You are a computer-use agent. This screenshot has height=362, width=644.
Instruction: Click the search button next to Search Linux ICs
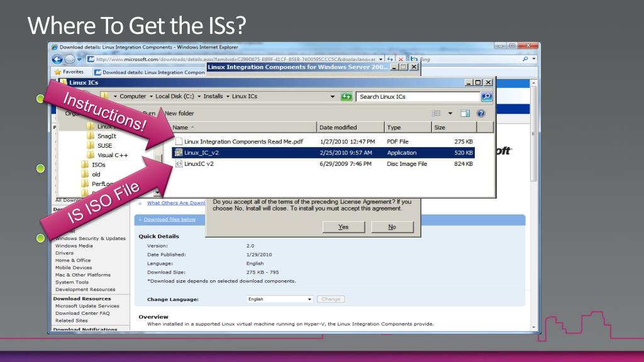487,96
